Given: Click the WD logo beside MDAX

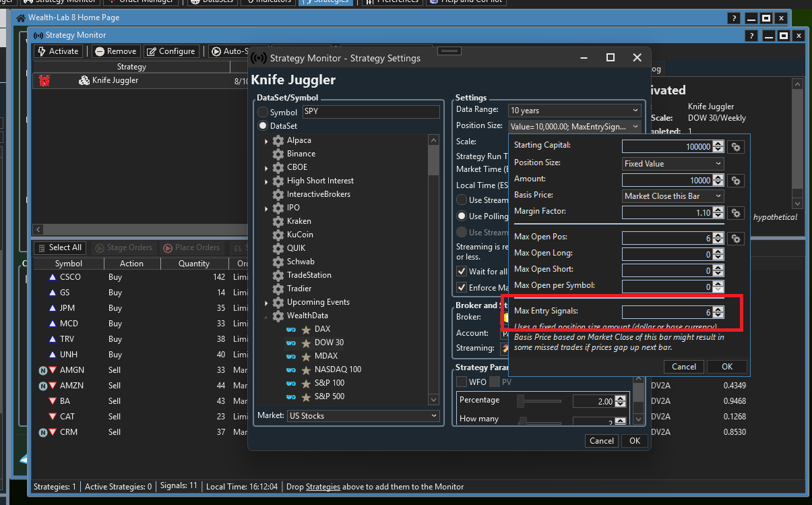Looking at the screenshot, I should pos(291,356).
